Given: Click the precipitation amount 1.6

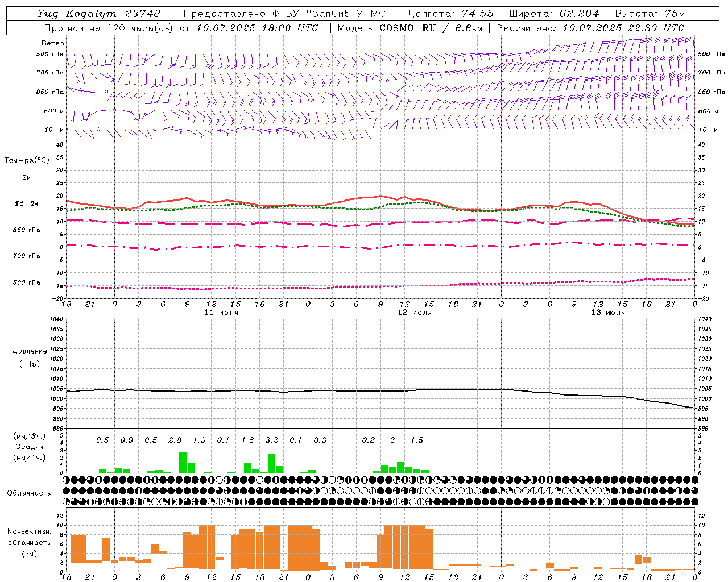Looking at the screenshot, I should (x=247, y=440).
